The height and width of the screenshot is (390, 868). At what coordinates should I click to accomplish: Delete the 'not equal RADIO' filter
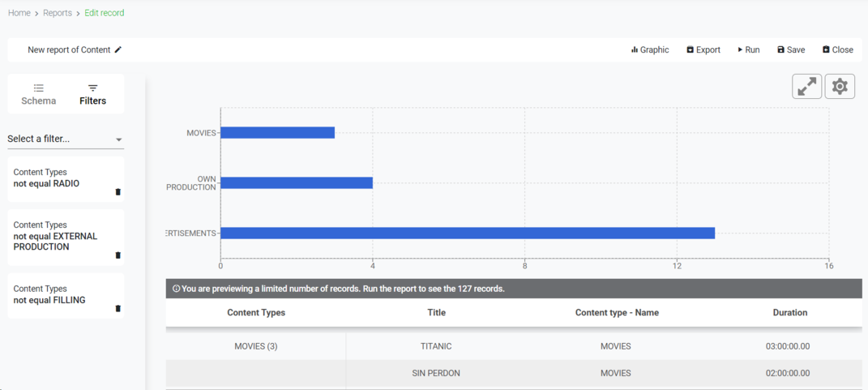[x=118, y=192]
